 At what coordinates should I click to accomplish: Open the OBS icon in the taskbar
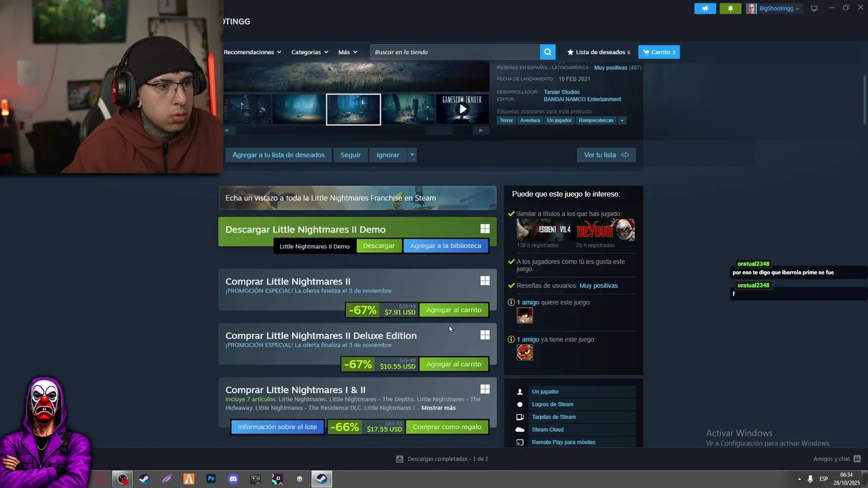(122, 479)
